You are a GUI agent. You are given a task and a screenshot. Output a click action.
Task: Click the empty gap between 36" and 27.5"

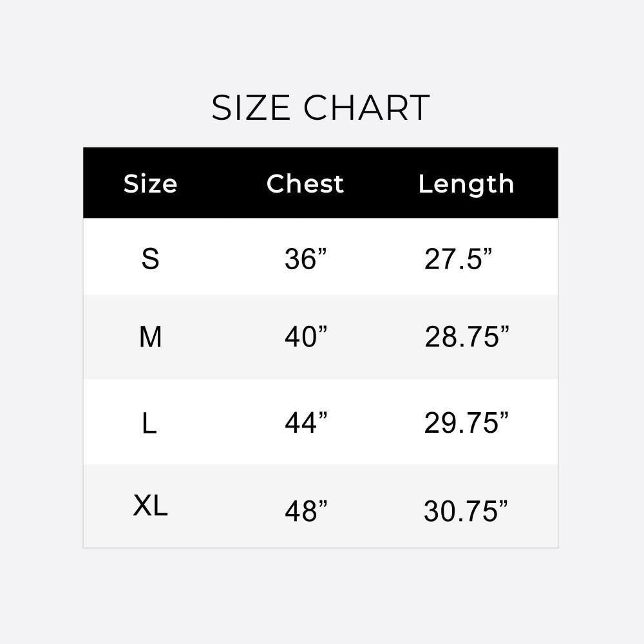tap(377, 260)
